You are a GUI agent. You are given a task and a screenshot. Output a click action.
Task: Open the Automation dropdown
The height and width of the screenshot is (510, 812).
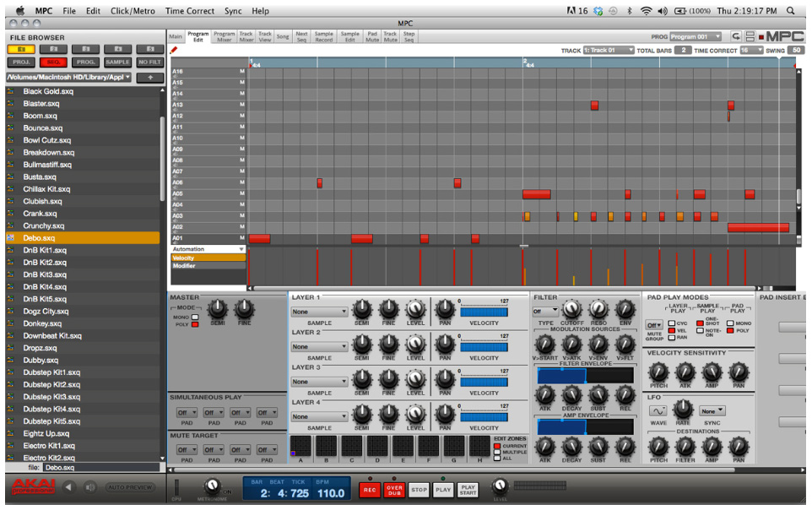[208, 249]
